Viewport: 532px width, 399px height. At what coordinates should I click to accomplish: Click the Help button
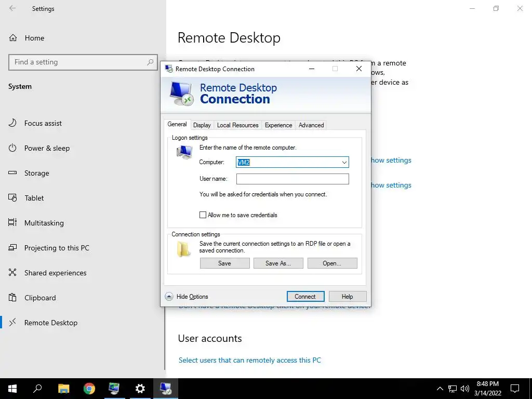[x=348, y=297]
